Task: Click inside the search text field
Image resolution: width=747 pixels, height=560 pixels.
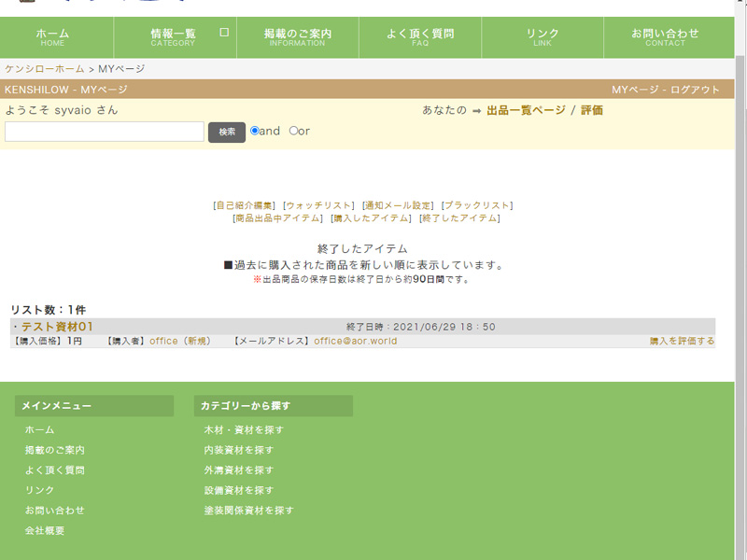Action: [x=103, y=132]
